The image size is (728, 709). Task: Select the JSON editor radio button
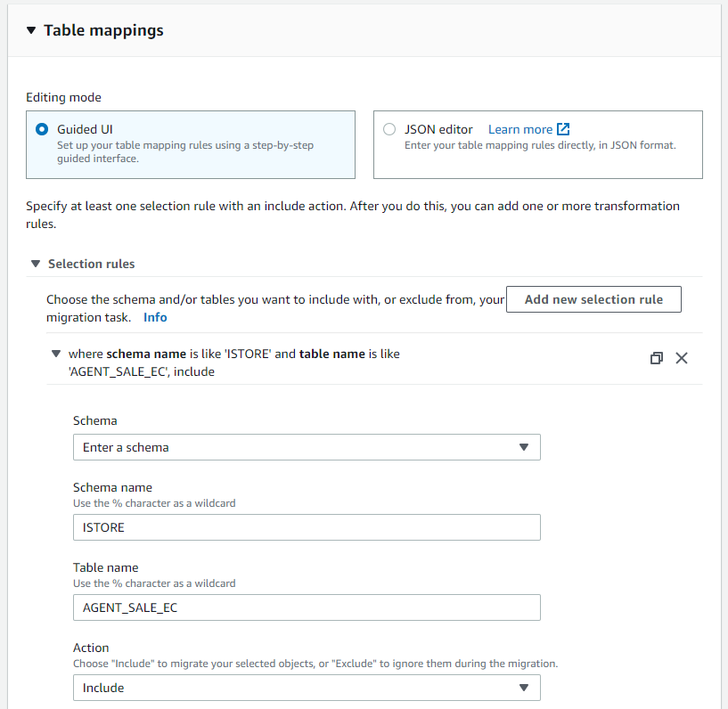click(389, 129)
